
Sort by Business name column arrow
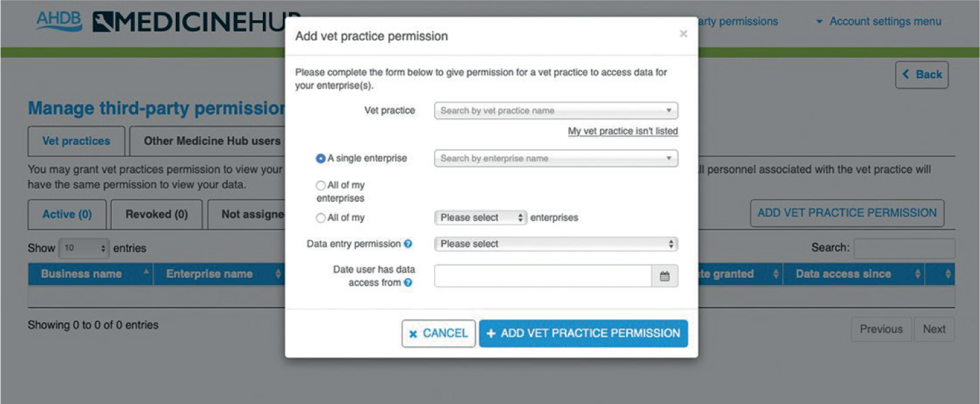(146, 273)
